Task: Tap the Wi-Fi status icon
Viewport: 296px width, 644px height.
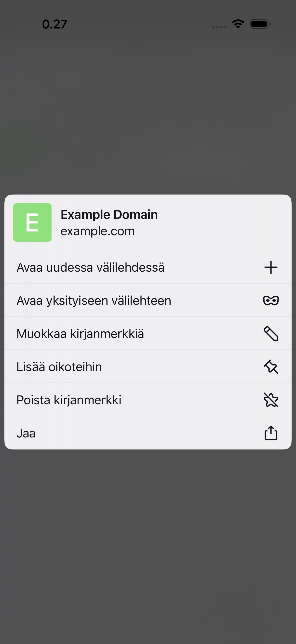Action: pos(238,24)
